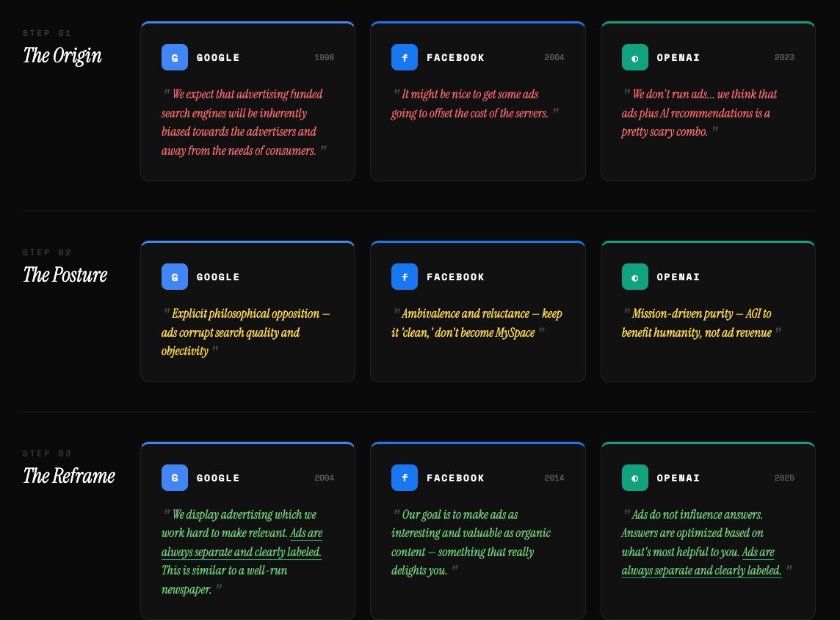Click the Google logo icon in The Origin row
Viewport: 840px width, 620px height.
[175, 57]
